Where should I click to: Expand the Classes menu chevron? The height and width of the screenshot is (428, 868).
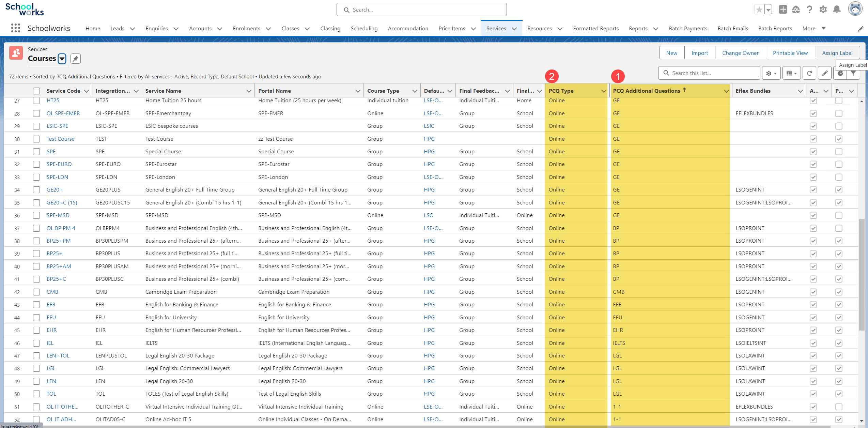307,29
